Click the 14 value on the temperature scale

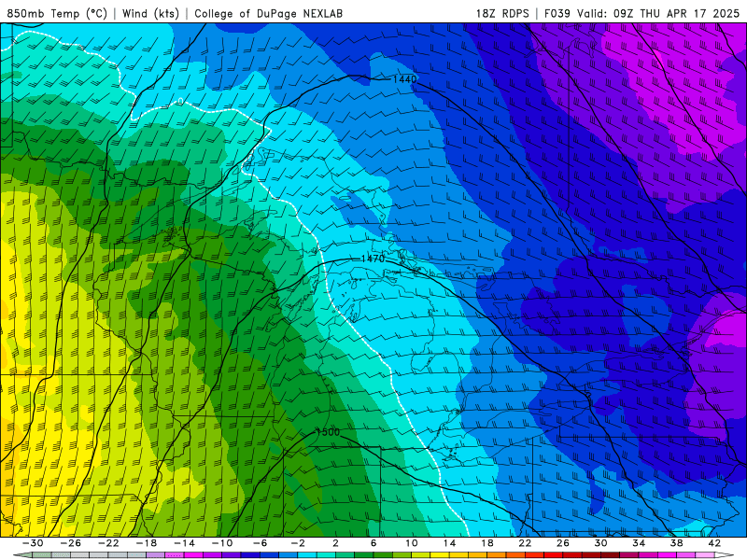(449, 543)
